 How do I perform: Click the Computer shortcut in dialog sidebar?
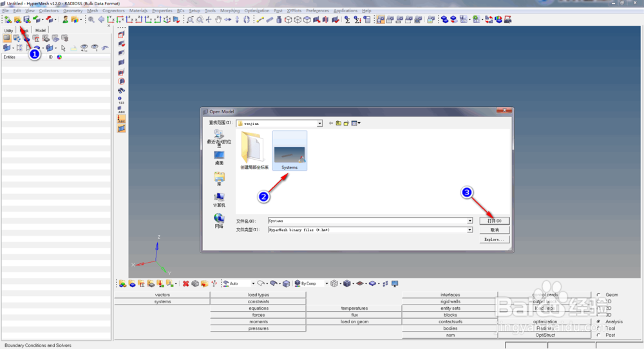(x=219, y=200)
